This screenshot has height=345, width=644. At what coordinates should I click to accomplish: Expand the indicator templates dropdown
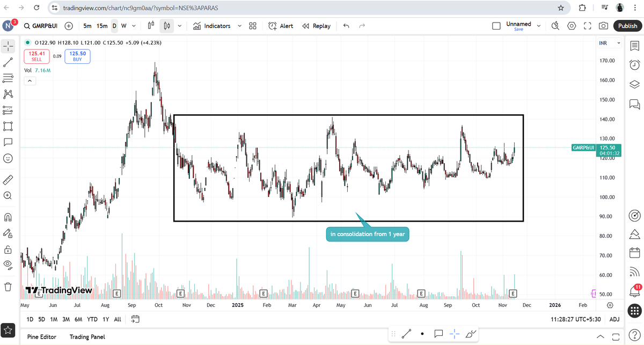(239, 26)
